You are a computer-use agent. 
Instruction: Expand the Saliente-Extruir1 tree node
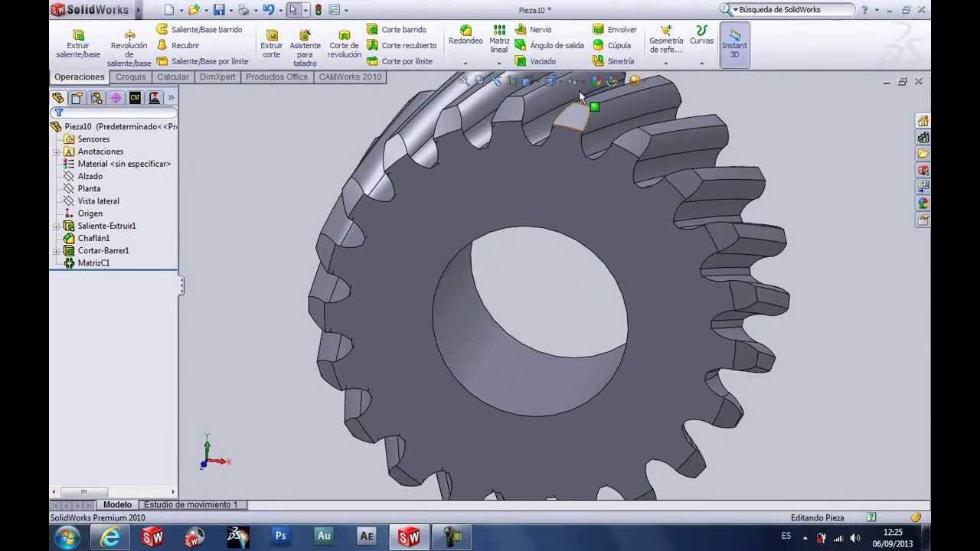[x=57, y=226]
